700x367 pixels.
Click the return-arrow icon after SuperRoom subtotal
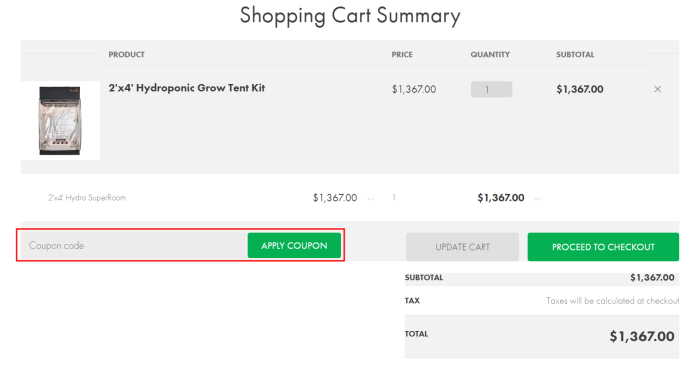point(538,199)
